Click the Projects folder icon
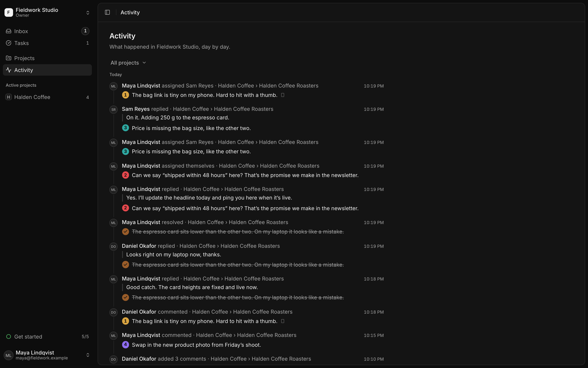588x368 pixels. click(x=9, y=58)
